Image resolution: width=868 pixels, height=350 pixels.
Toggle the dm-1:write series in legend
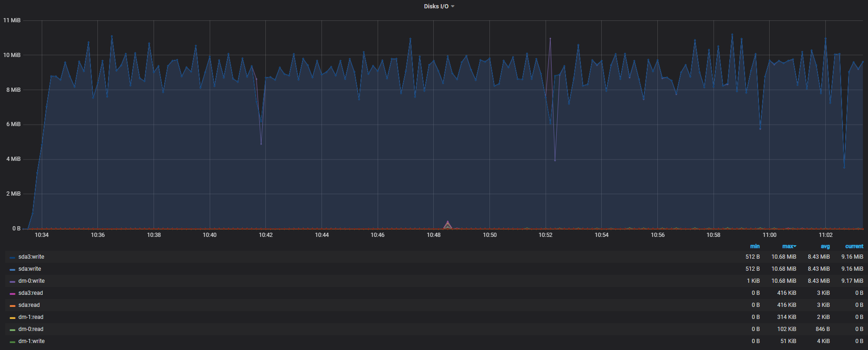click(32, 341)
